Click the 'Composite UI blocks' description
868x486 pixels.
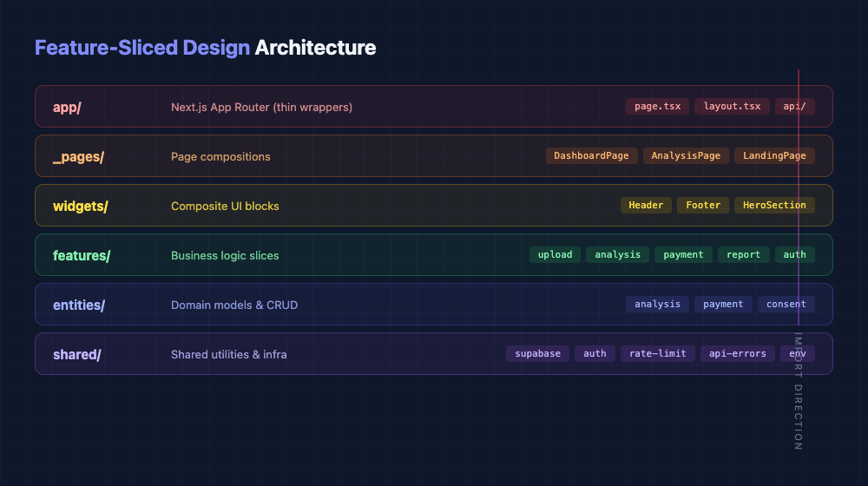[x=225, y=206]
